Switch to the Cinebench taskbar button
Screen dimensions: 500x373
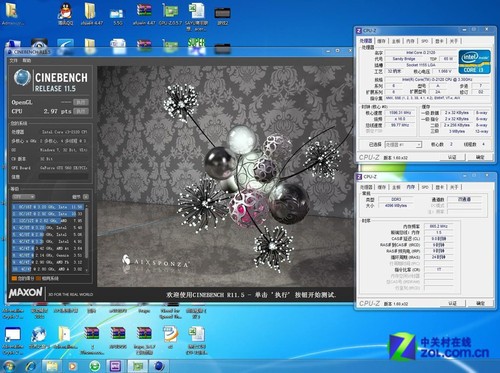pos(159,366)
